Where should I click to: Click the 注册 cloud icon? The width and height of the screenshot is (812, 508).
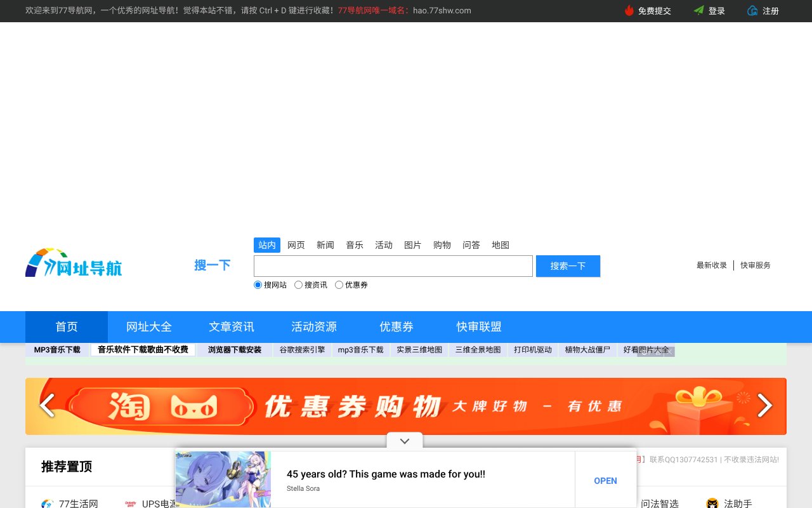(752, 11)
